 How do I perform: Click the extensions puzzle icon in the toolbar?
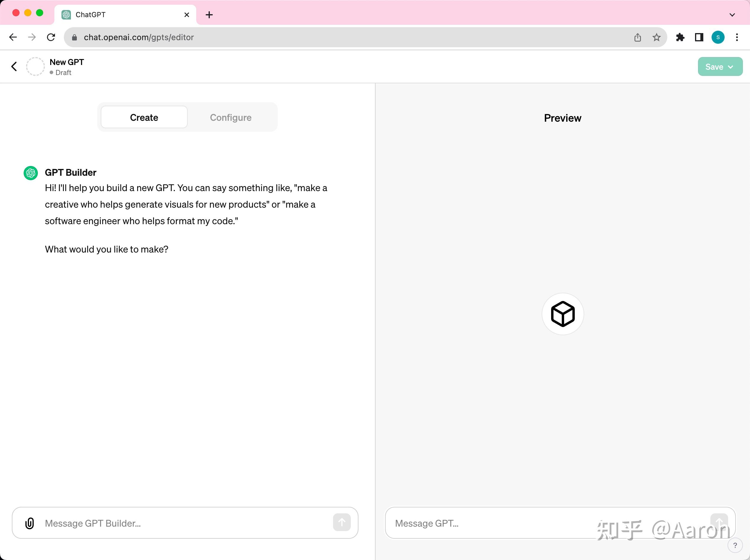coord(680,37)
